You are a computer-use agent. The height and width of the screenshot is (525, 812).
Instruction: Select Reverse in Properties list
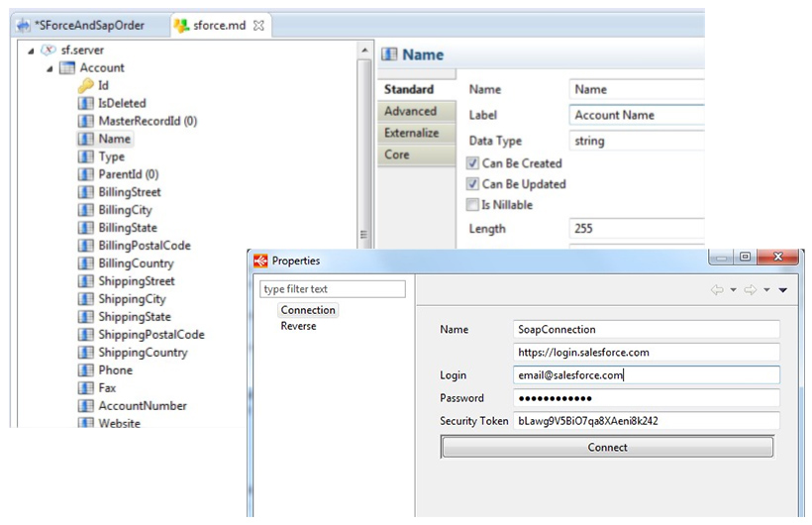[298, 326]
